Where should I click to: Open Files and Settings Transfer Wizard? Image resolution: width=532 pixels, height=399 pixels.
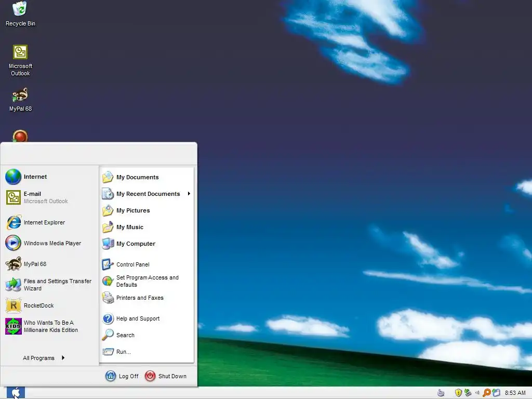(x=51, y=285)
